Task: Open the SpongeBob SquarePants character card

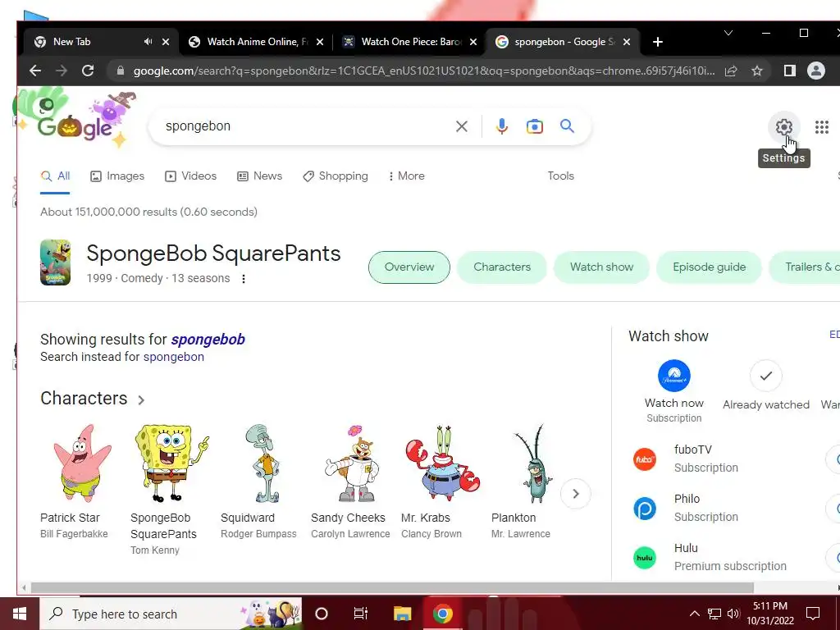Action: (171, 489)
